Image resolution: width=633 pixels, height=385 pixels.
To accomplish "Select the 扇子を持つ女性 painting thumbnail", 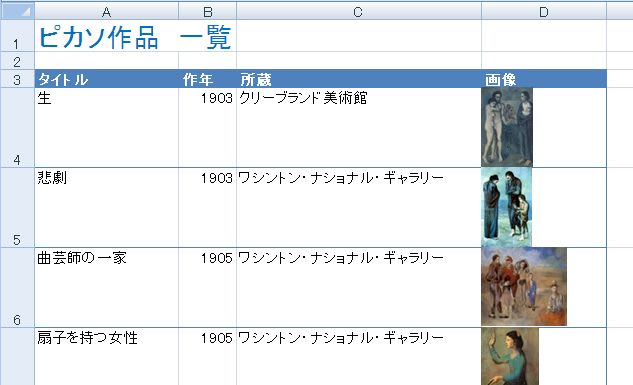I will [x=510, y=356].
